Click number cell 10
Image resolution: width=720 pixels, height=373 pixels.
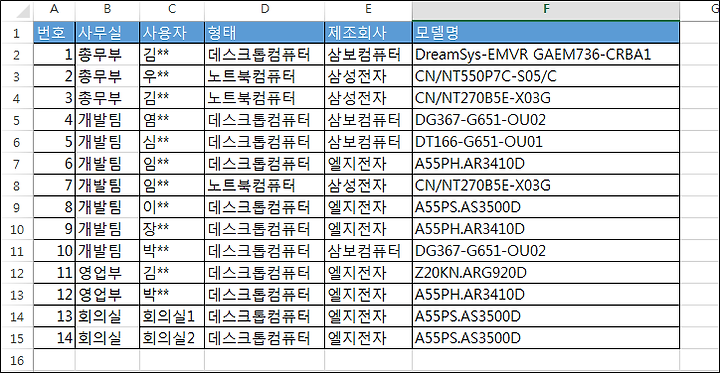54,251
